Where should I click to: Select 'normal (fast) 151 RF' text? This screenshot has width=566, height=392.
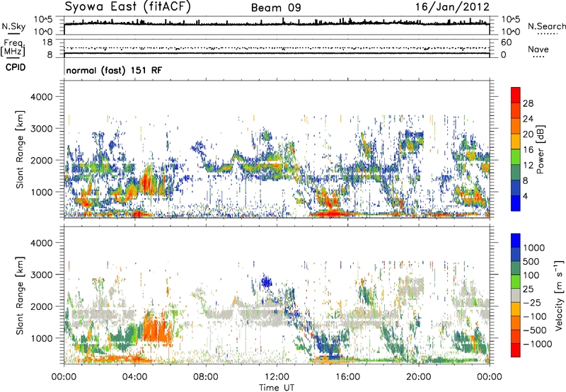tap(114, 70)
